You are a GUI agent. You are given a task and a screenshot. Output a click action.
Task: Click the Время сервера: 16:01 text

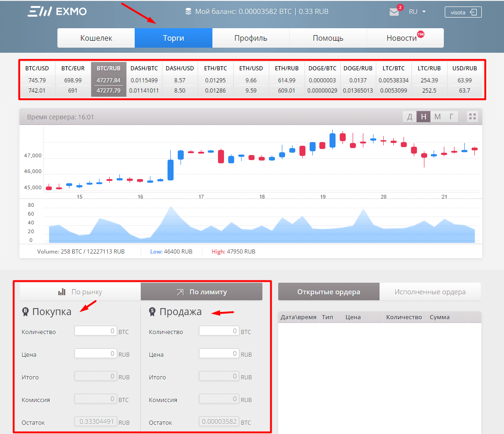pyautogui.click(x=61, y=117)
